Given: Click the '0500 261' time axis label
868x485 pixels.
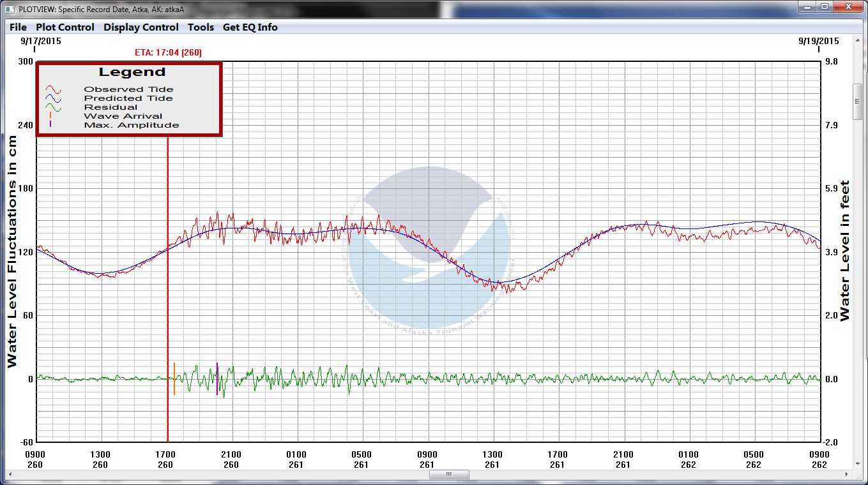Looking at the screenshot, I should [362, 459].
